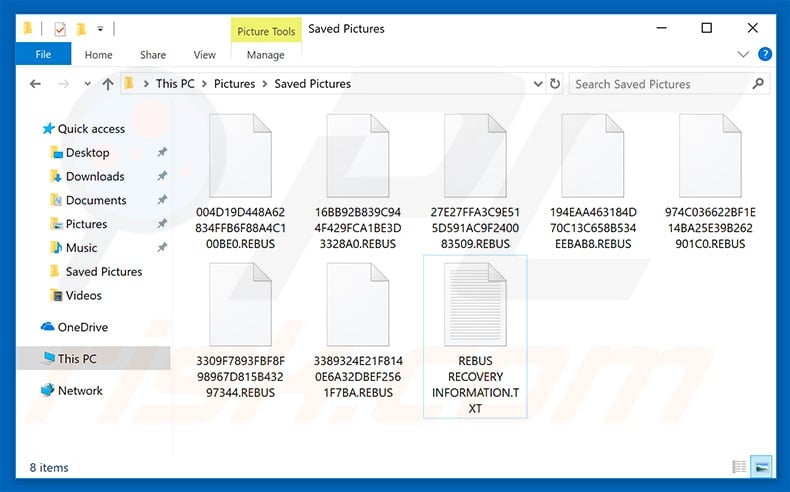
Task: Click Pictures in the address breadcrumb
Action: coord(234,84)
